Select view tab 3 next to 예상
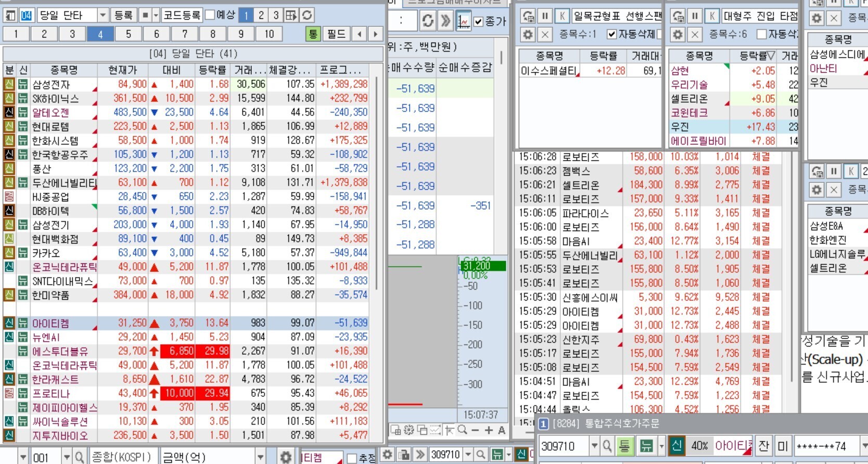Image resolution: width=868 pixels, height=464 pixels. coord(276,15)
